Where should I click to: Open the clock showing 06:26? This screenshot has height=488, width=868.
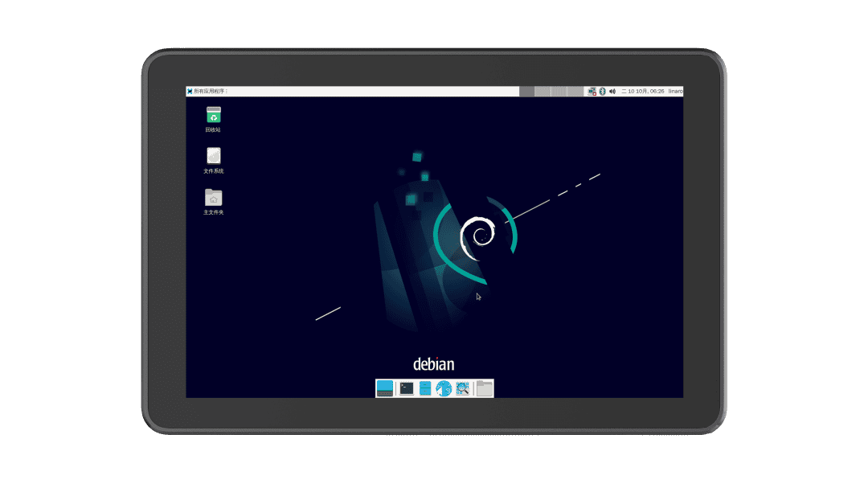pos(644,92)
